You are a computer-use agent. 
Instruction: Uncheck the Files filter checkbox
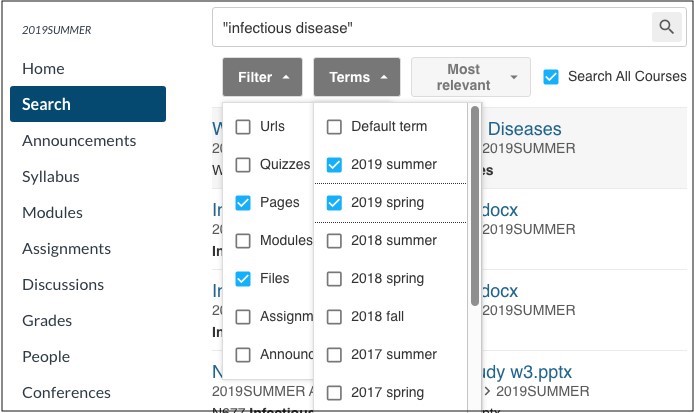(243, 279)
